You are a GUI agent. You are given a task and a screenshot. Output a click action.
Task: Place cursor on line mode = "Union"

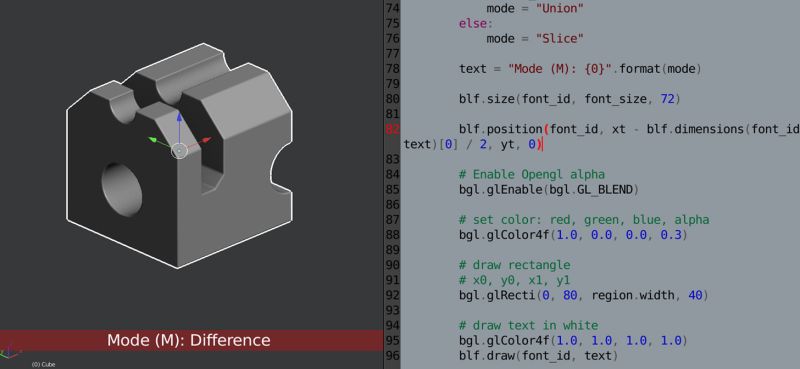click(535, 9)
